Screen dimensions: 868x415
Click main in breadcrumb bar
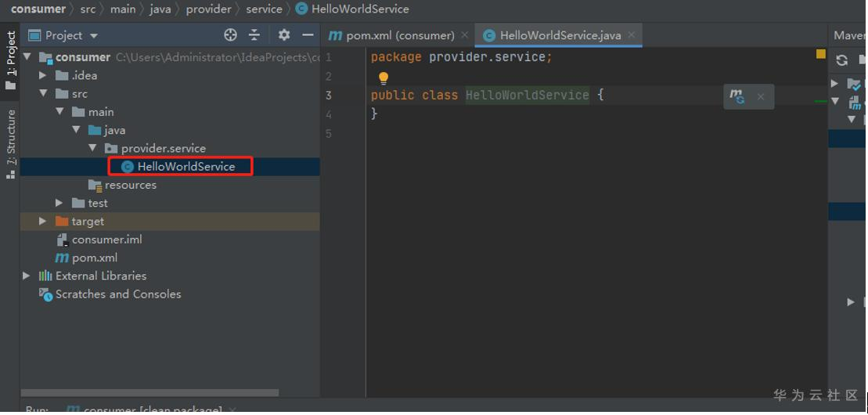click(122, 9)
